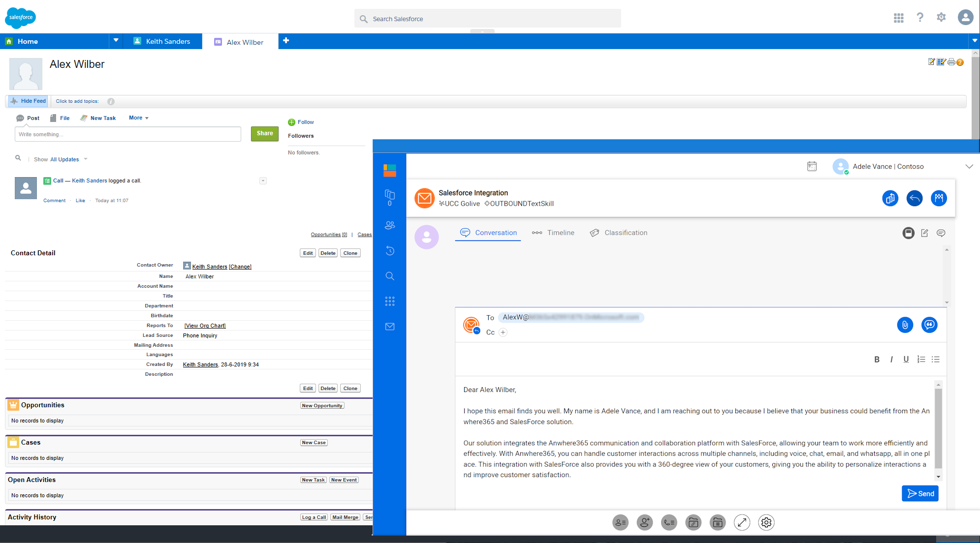Click the reply arrow icon in header

click(x=914, y=198)
